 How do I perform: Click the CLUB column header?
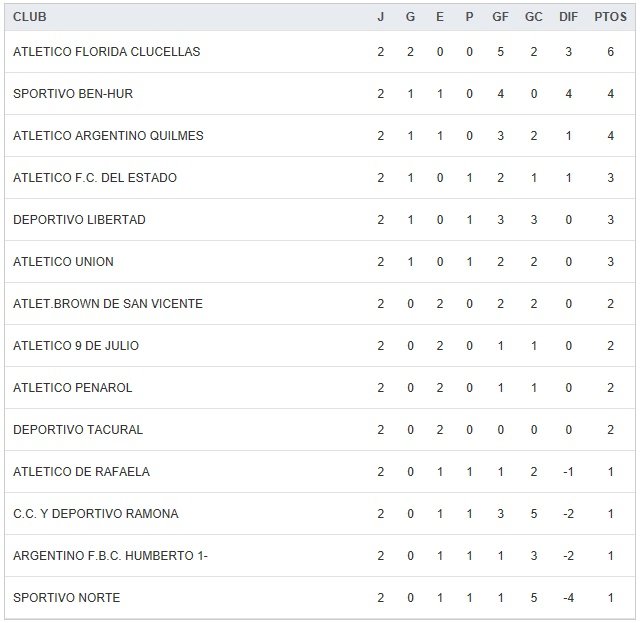30,17
